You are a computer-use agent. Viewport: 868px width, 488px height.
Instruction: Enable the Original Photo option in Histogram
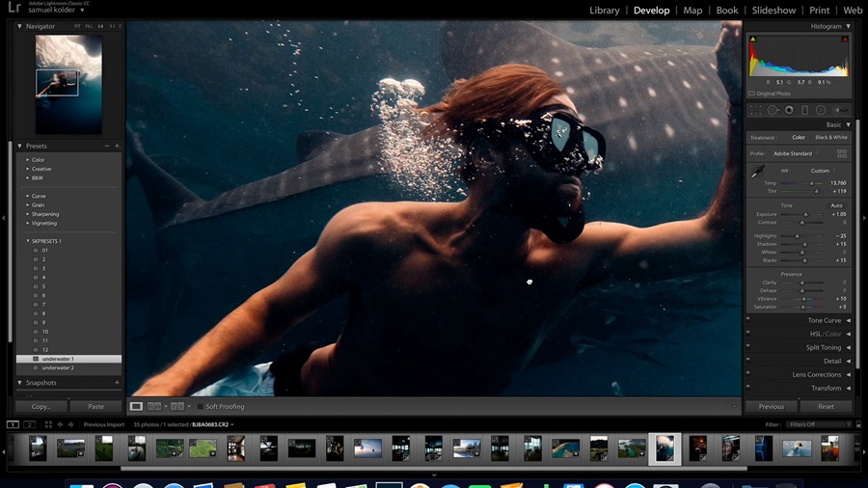pyautogui.click(x=751, y=94)
